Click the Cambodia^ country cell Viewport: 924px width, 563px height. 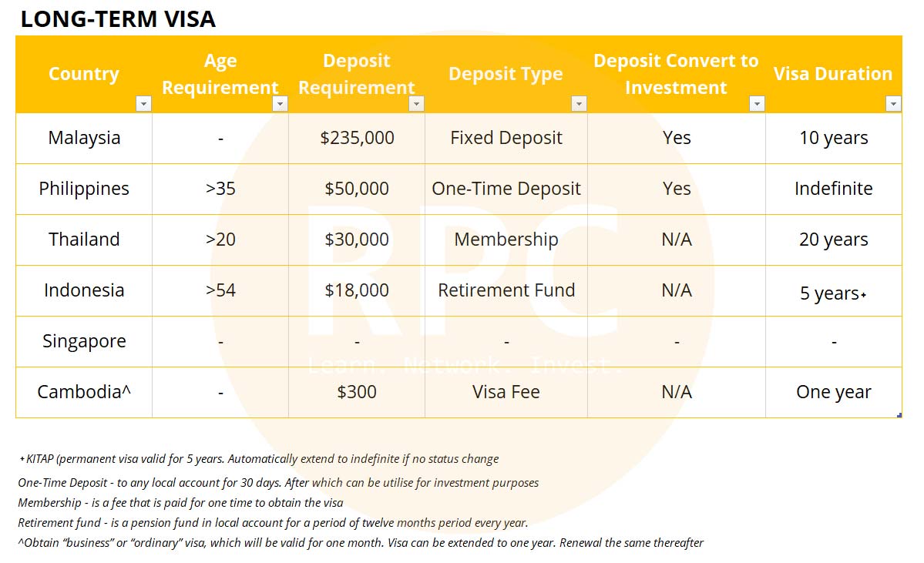tap(84, 392)
